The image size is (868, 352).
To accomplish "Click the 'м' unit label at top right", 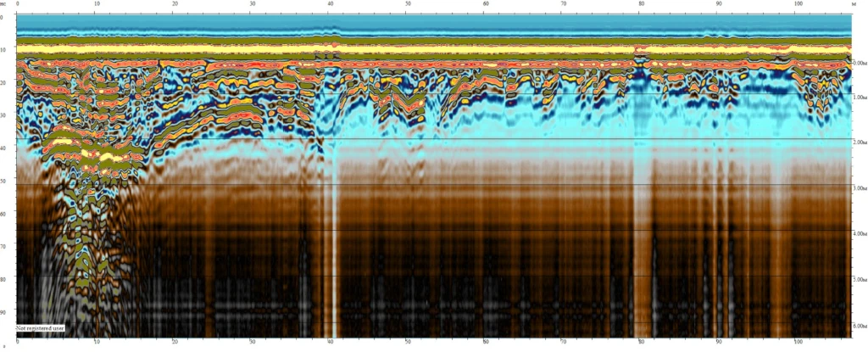I will (859, 4).
